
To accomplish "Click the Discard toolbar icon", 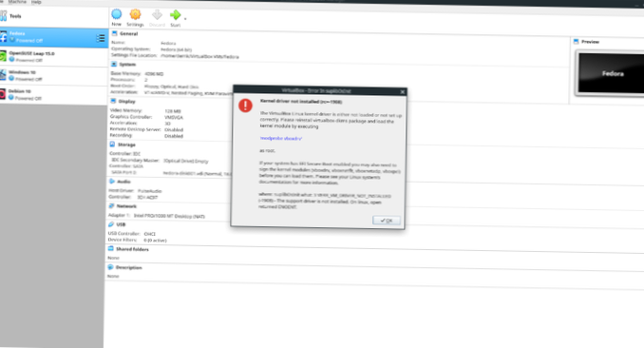I will point(157,15).
